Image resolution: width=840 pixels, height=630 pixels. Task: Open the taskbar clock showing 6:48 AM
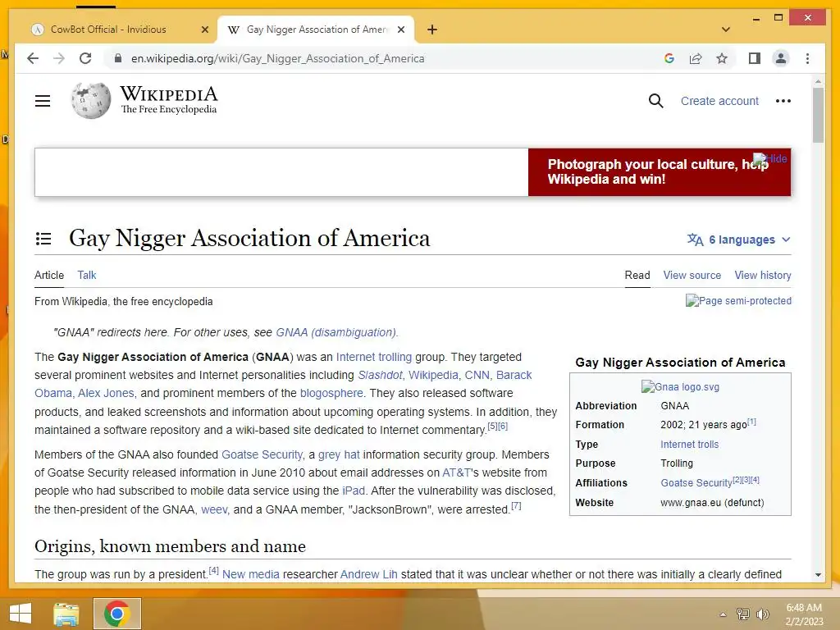(804, 614)
